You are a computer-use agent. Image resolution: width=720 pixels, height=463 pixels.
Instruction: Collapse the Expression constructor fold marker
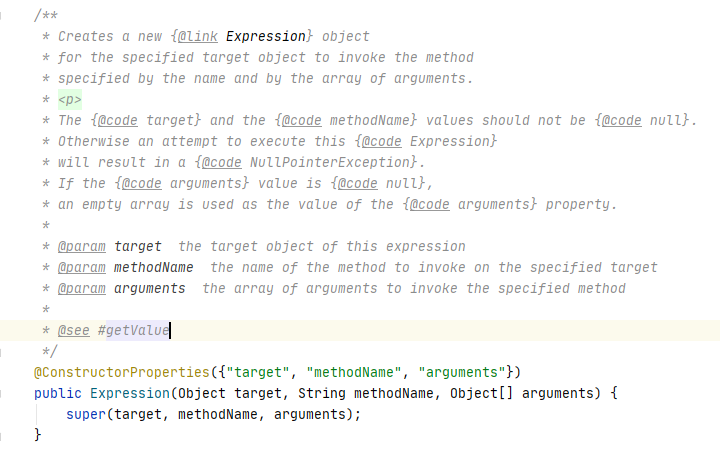(4, 393)
